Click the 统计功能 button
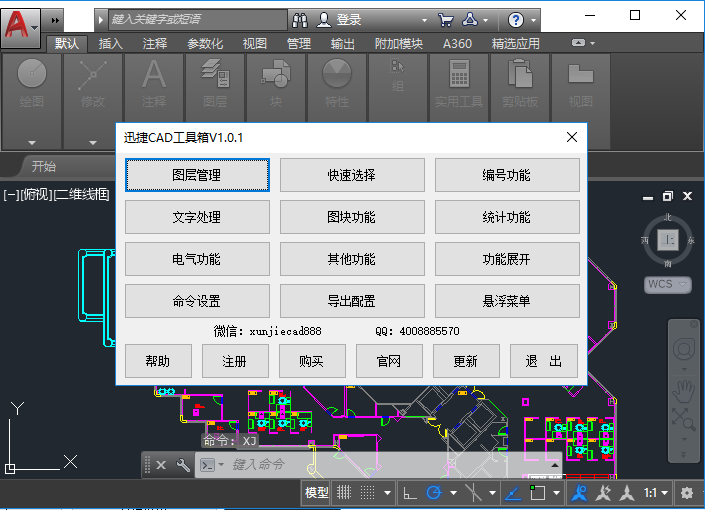 [507, 217]
